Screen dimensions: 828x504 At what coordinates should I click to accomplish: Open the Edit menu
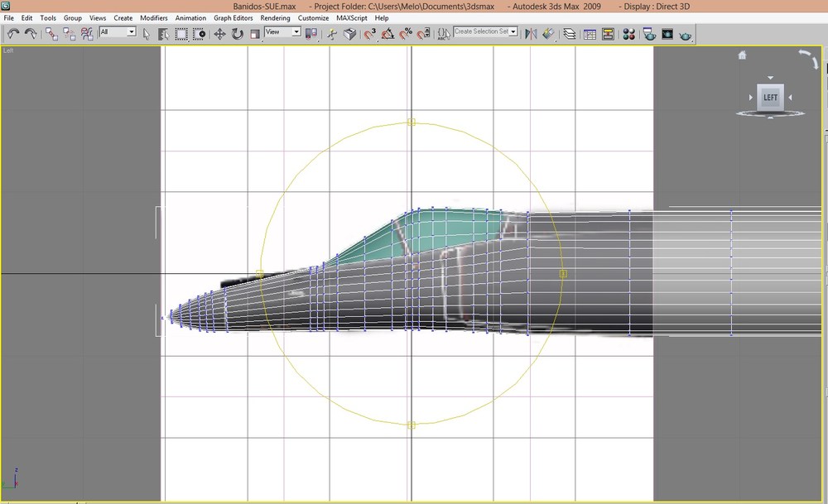27,18
